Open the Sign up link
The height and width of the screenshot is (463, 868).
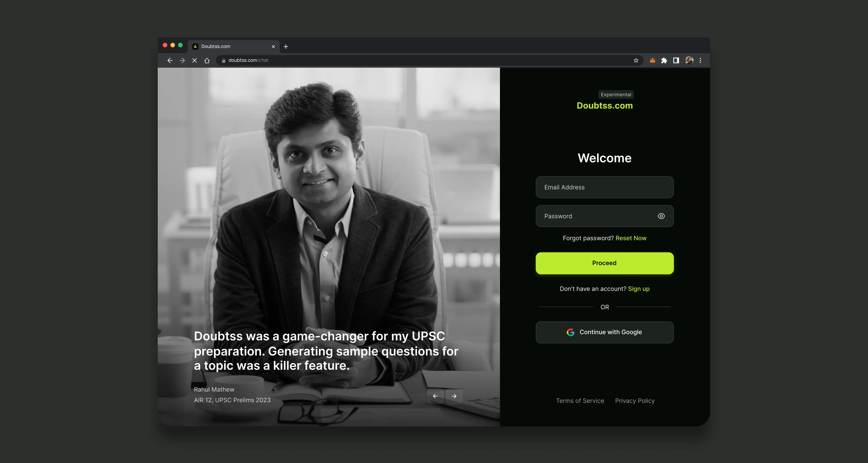tap(639, 289)
